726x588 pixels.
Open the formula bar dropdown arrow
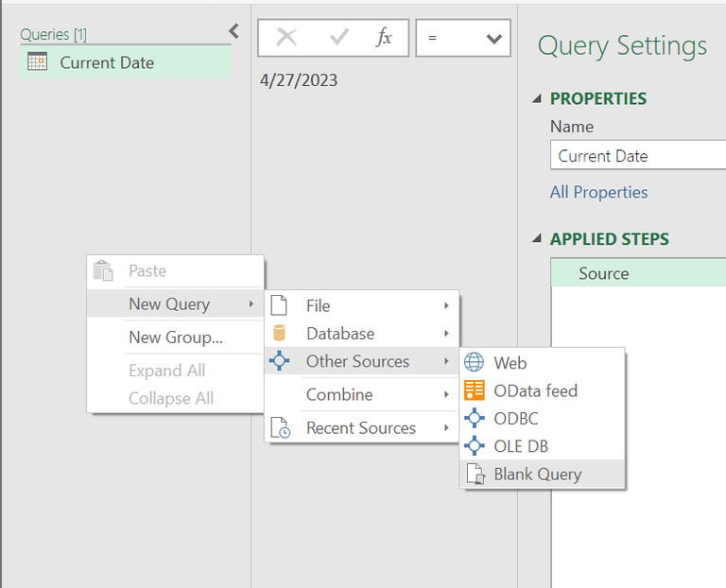coord(493,39)
